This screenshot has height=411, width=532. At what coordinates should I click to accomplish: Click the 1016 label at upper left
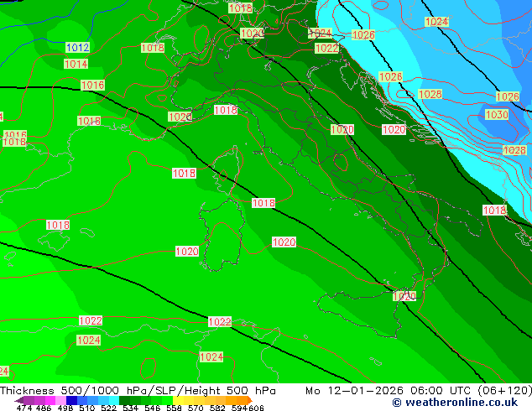(x=92, y=86)
